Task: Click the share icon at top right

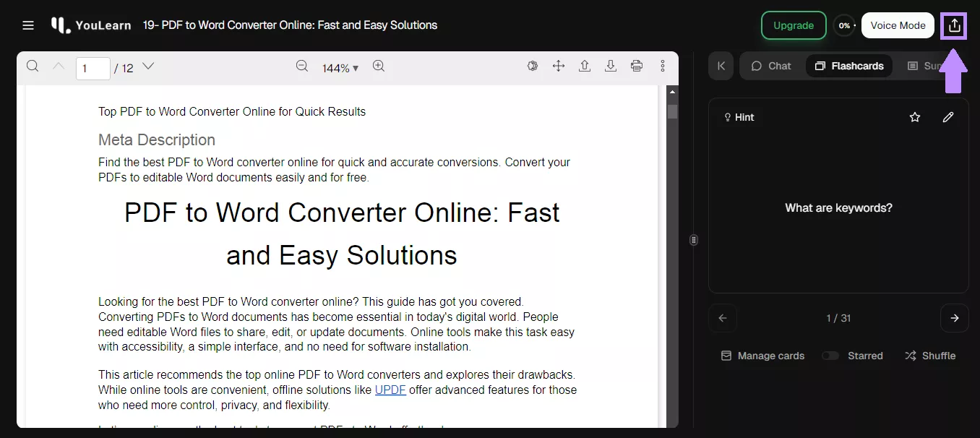Action: [x=954, y=25]
